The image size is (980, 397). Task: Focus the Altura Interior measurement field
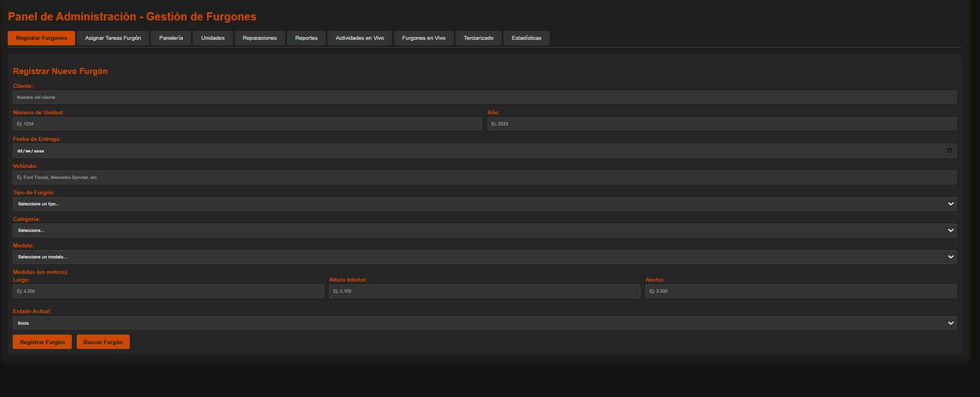(484, 291)
